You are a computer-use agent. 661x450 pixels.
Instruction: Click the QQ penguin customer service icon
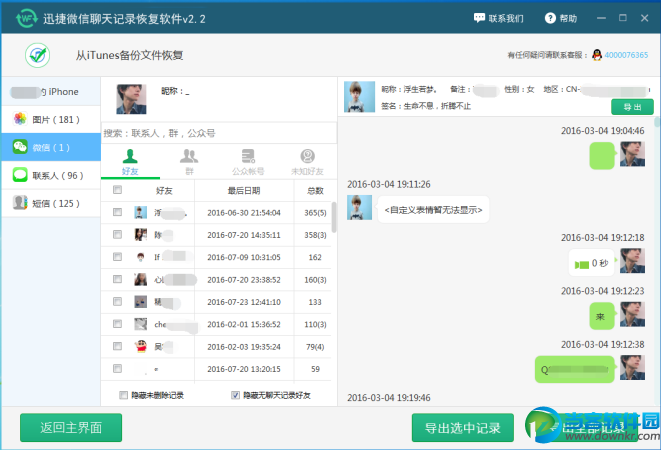point(597,55)
